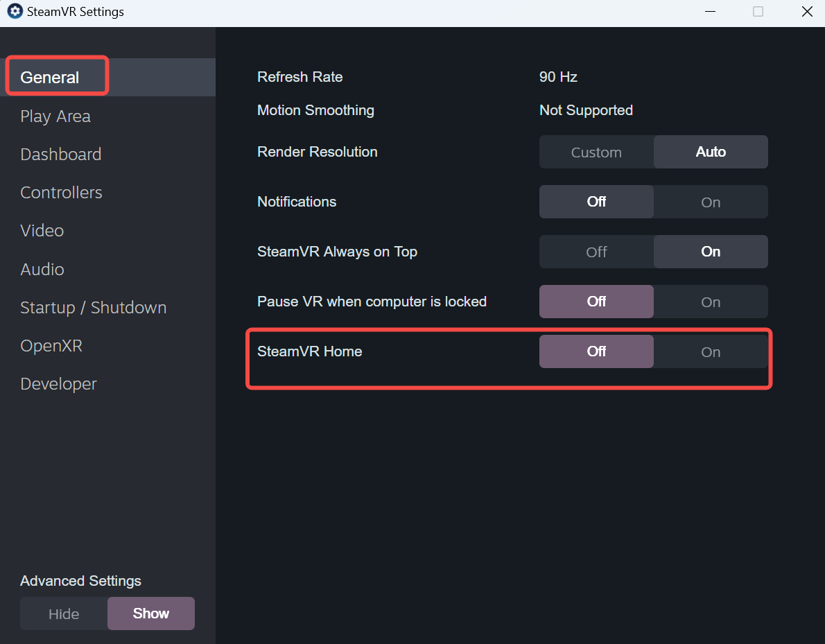Turn Notifications On

coord(711,202)
